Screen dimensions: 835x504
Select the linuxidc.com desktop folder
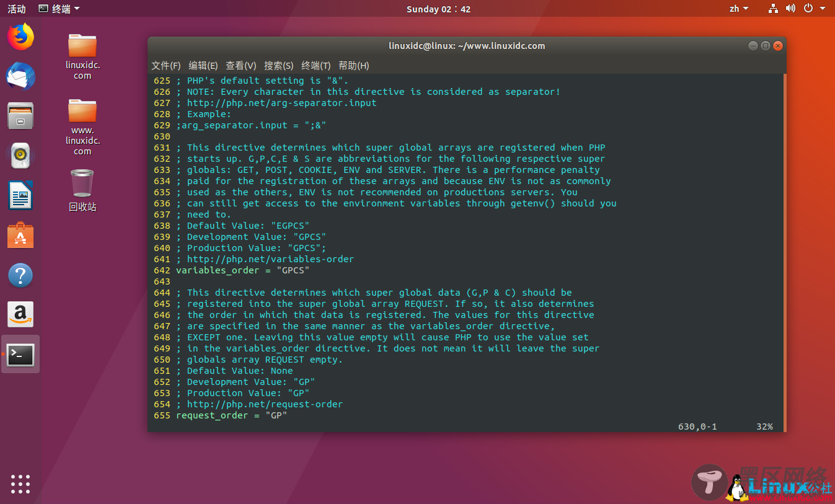tap(82, 56)
